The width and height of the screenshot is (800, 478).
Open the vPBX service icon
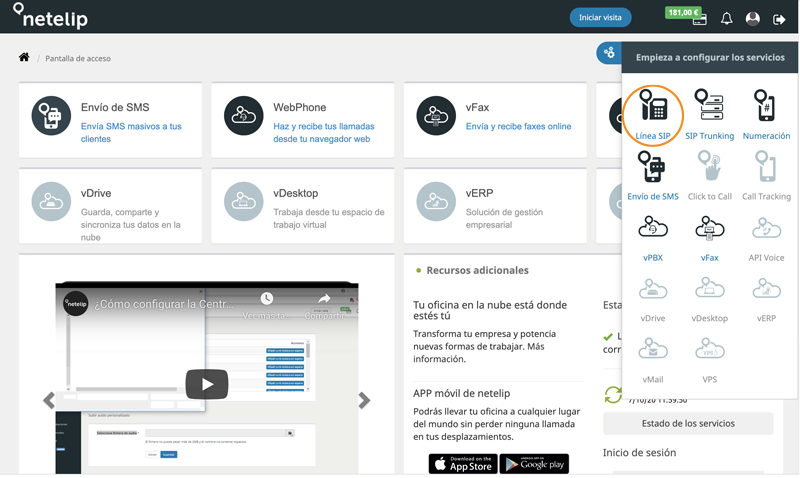[653, 228]
